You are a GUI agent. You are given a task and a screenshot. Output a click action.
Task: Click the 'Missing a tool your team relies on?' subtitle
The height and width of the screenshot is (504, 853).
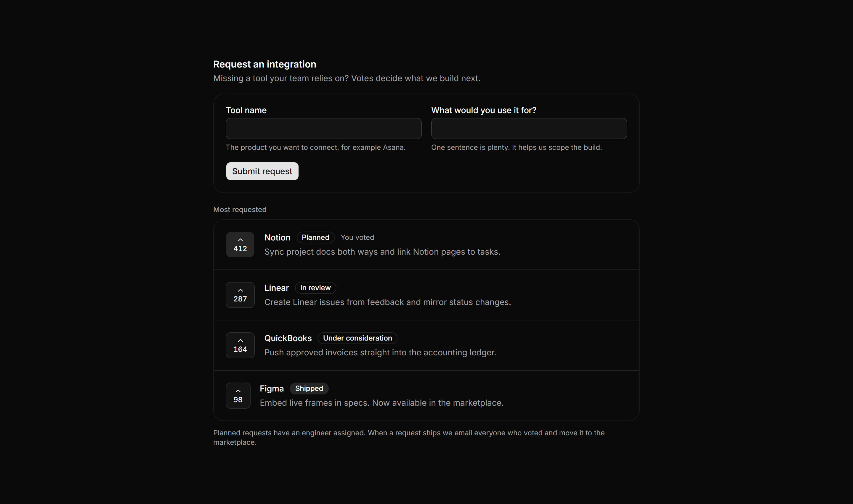[347, 78]
